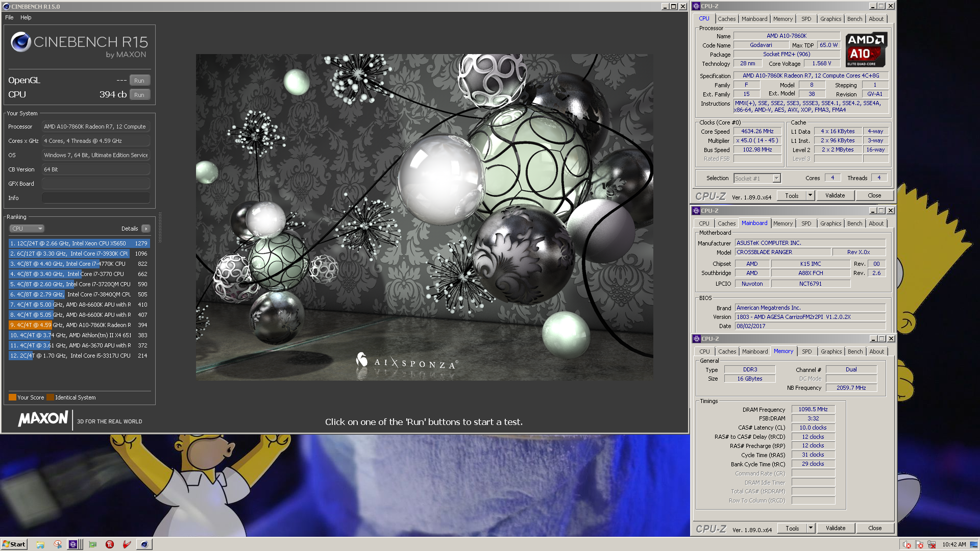Viewport: 980px width, 551px height.
Task: Open the File menu in Cinebench
Action: coord(9,17)
